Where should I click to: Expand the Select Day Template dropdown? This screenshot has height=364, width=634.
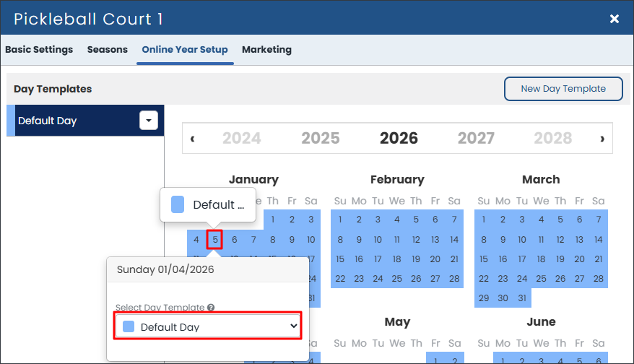[x=208, y=326]
